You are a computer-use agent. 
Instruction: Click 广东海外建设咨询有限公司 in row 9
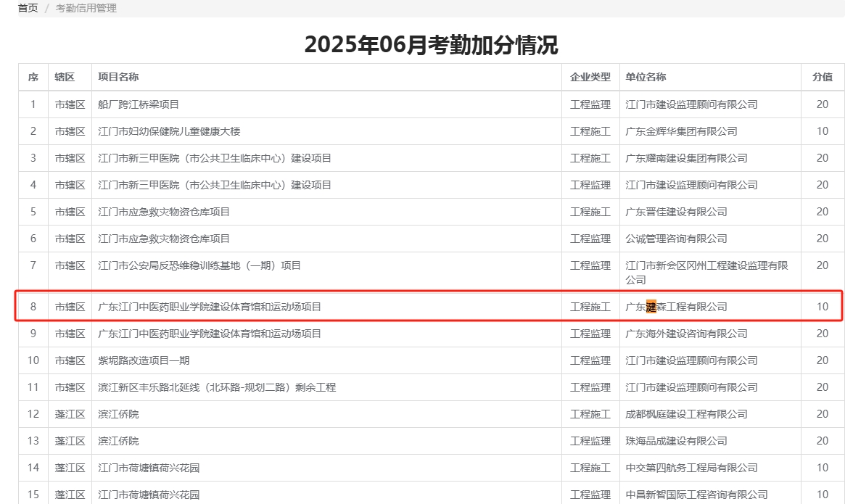click(x=686, y=334)
